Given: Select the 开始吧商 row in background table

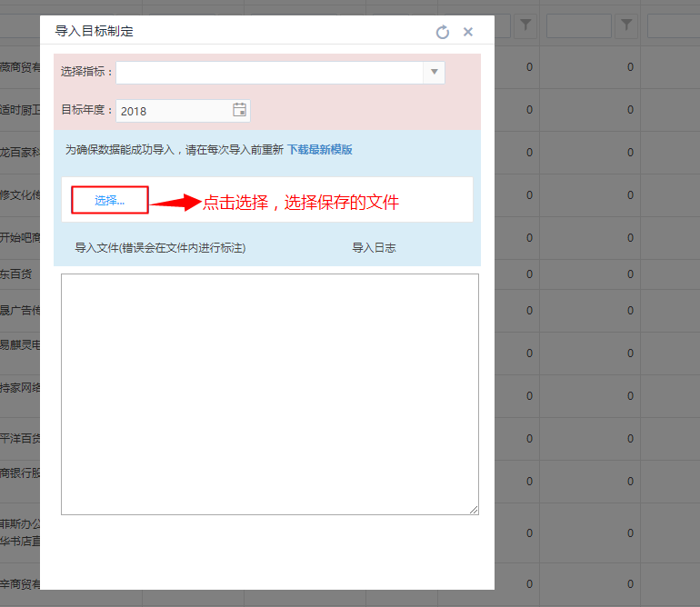Looking at the screenshot, I should point(20,237).
